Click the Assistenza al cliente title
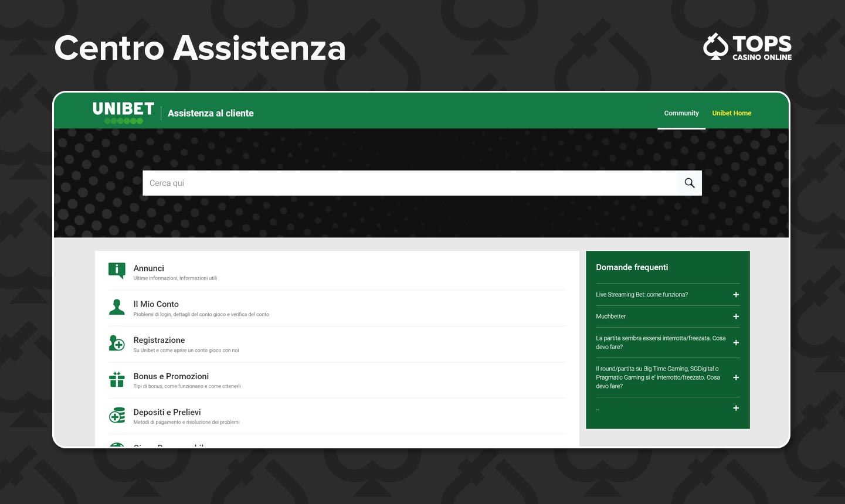The height and width of the screenshot is (504, 845). pyautogui.click(x=211, y=113)
